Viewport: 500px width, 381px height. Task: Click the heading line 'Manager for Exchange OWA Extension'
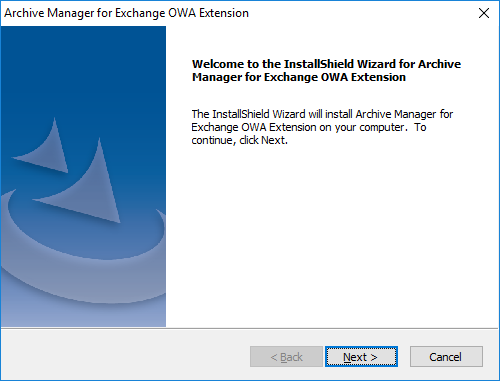299,77
